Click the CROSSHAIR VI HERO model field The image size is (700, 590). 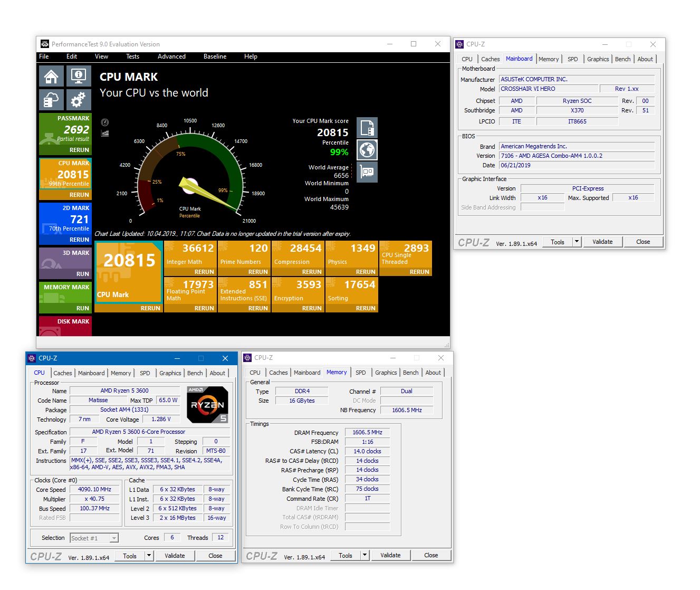click(x=550, y=89)
